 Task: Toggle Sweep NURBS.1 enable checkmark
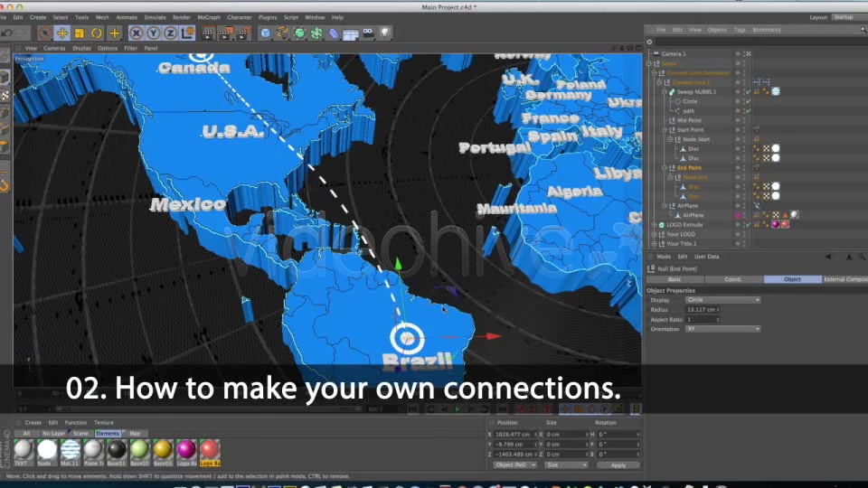pyautogui.click(x=749, y=92)
